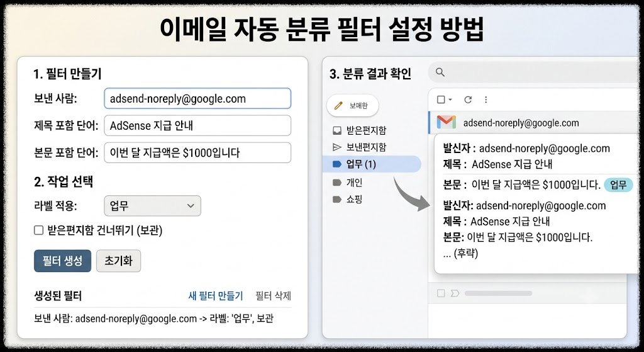The width and height of the screenshot is (644, 352).
Task: Select the 업무 (1) label
Action: click(x=372, y=164)
